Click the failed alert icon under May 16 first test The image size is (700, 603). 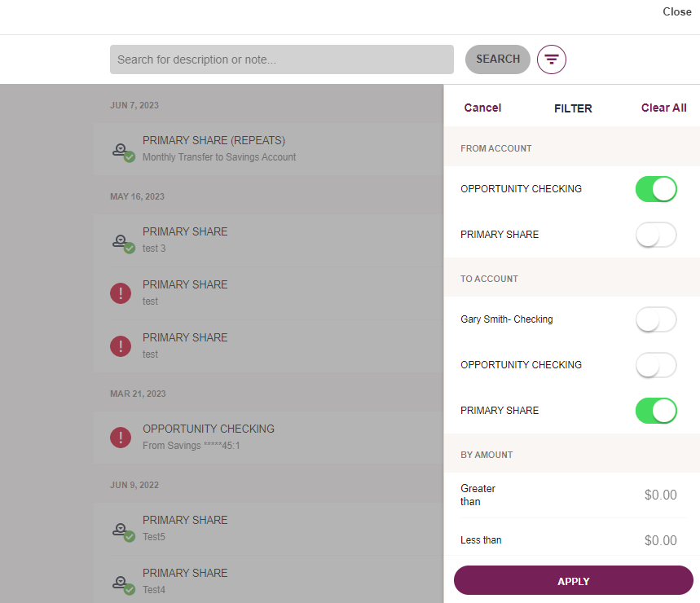coord(121,293)
